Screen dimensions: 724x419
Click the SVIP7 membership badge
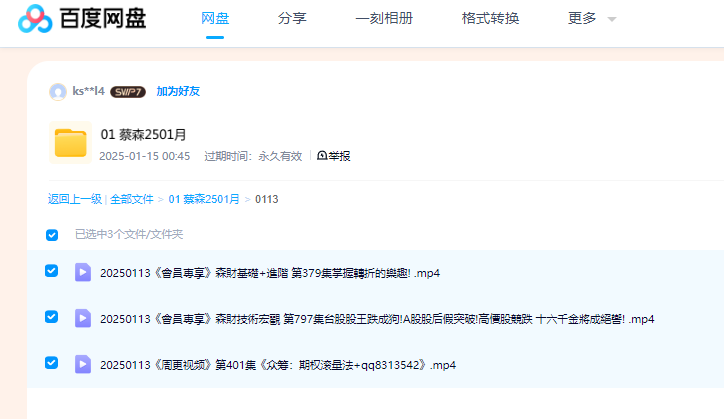click(128, 92)
